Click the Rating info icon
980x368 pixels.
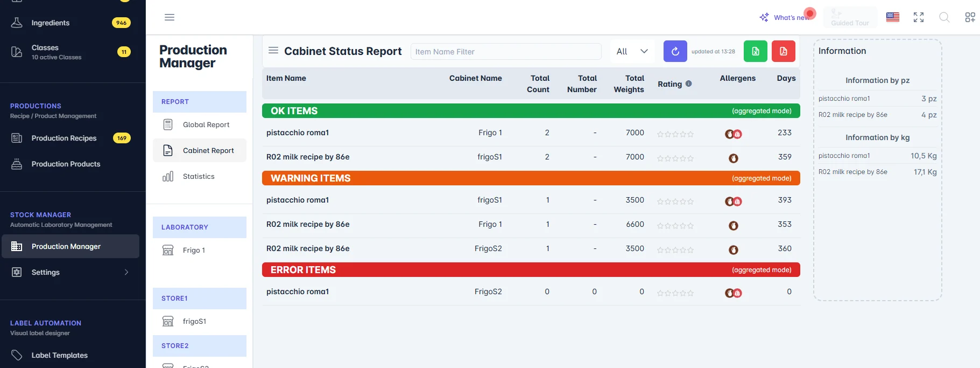(x=689, y=84)
